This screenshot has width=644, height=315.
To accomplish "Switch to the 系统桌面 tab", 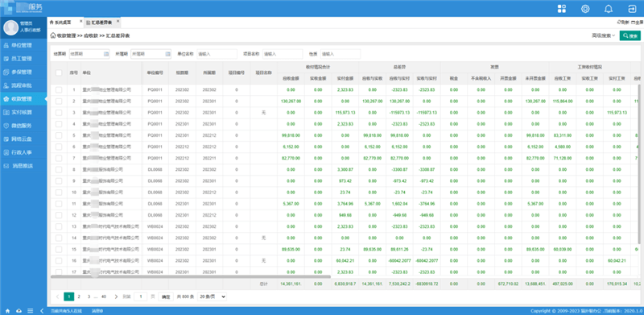I will point(63,22).
